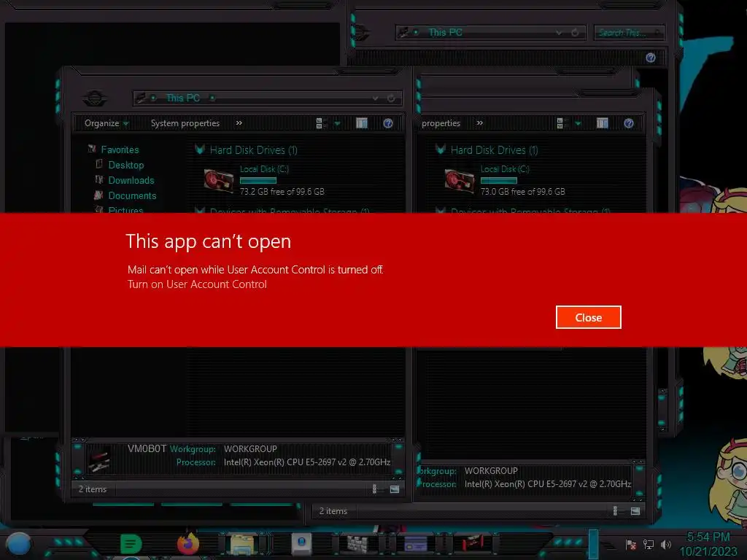Select Local Disk (C:) with 73.0 GB free
747x560 pixels.
coord(505,180)
